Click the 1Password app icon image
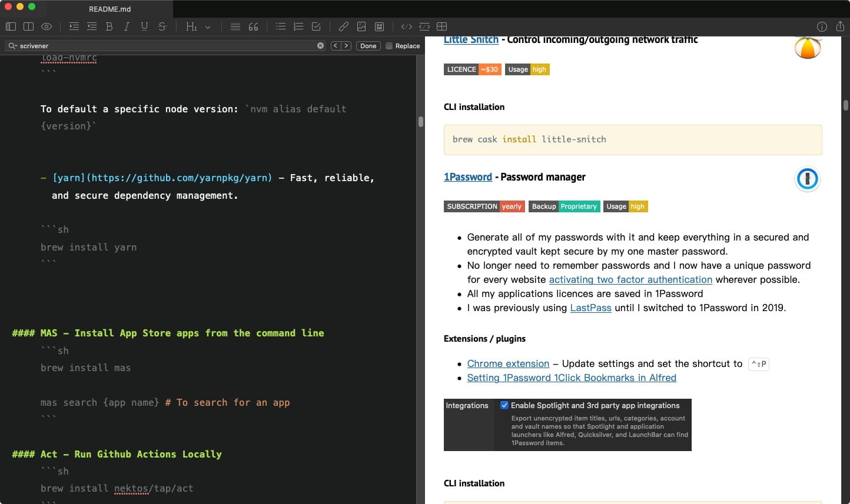Image resolution: width=850 pixels, height=504 pixels. coord(808,179)
